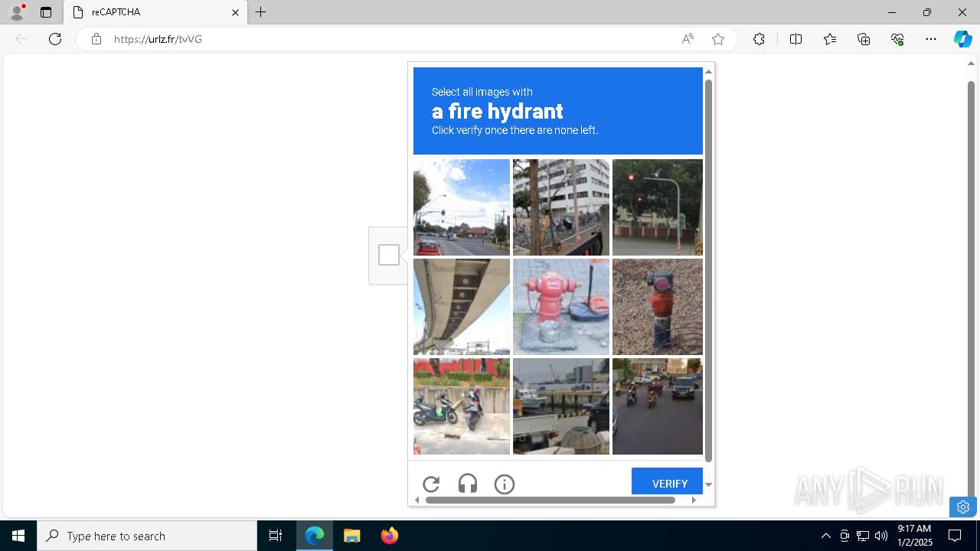The height and width of the screenshot is (551, 980).
Task: Click the VERIFY button
Action: (667, 481)
